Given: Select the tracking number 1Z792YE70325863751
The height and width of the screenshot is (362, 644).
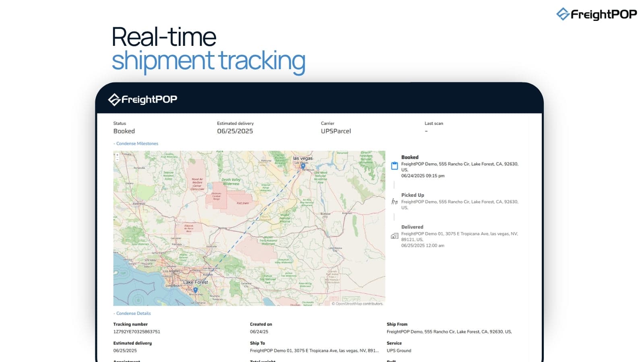Looking at the screenshot, I should [x=136, y=332].
